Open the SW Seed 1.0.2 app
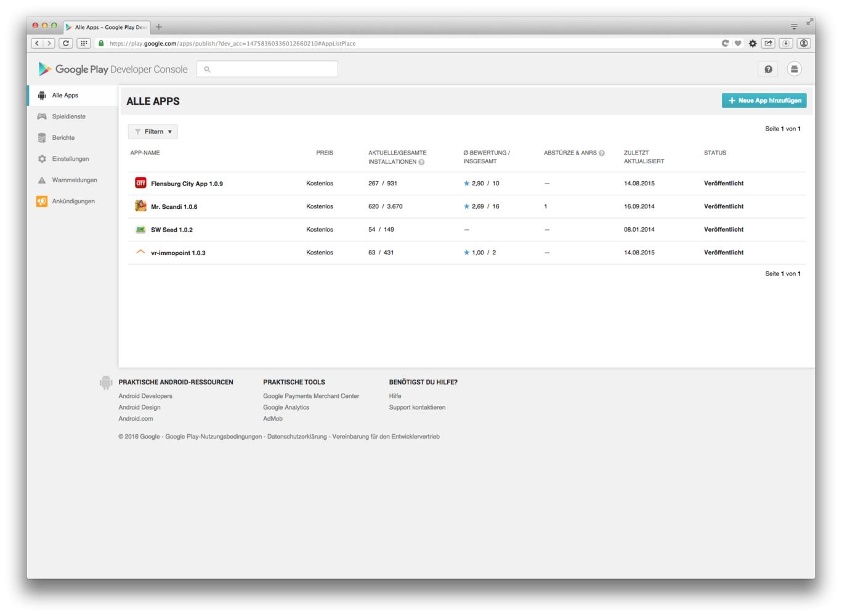Screen dimensions: 842x616 pyautogui.click(x=171, y=230)
